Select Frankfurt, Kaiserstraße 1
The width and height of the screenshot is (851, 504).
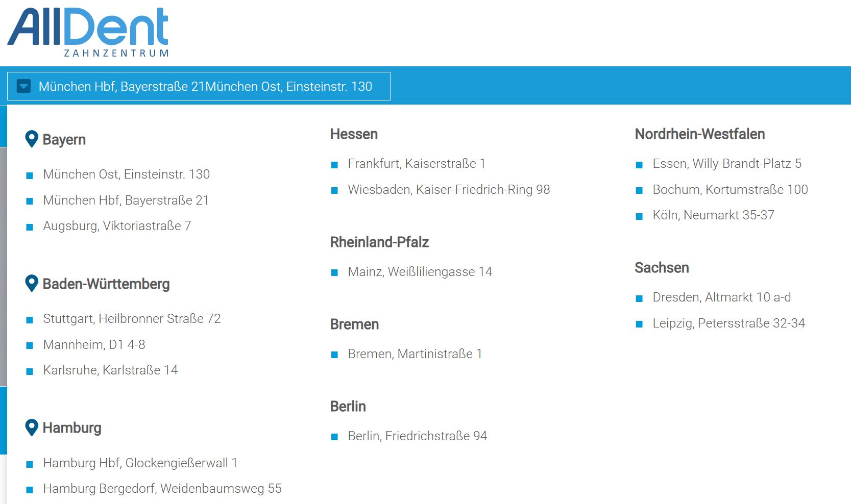coord(417,164)
